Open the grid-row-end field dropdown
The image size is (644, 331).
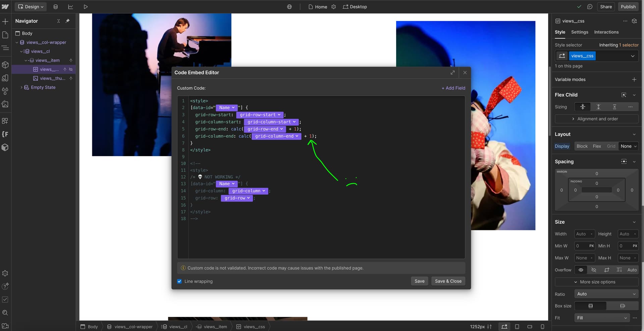[x=265, y=129]
